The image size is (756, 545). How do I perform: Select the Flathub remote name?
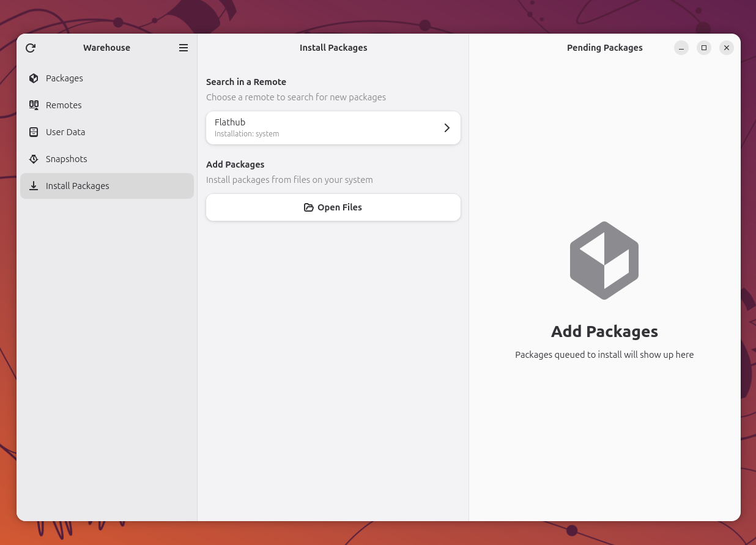[x=230, y=122]
